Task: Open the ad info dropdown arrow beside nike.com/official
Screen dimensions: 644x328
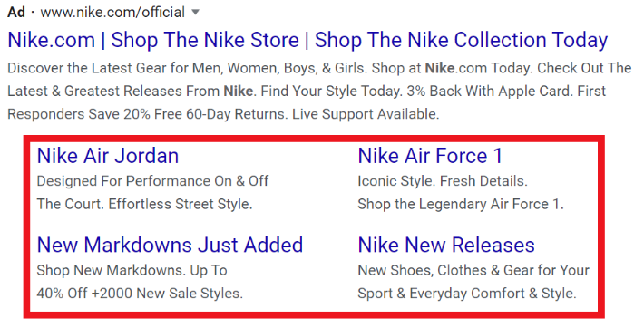Action: tap(196, 13)
